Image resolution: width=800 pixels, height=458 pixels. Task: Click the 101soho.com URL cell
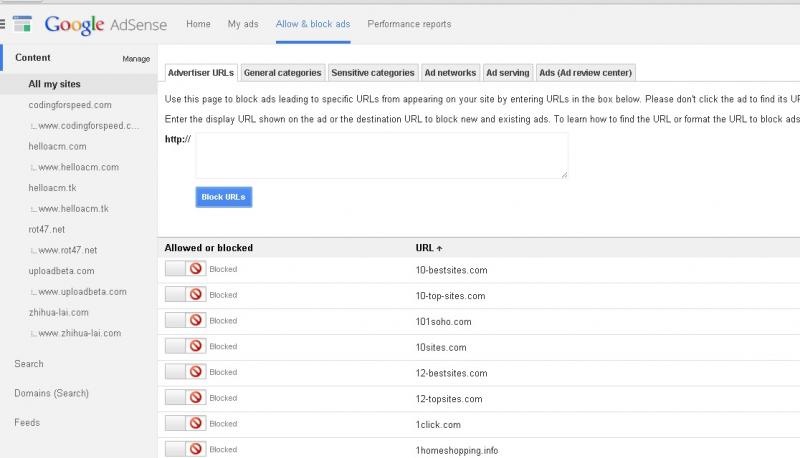(x=443, y=322)
